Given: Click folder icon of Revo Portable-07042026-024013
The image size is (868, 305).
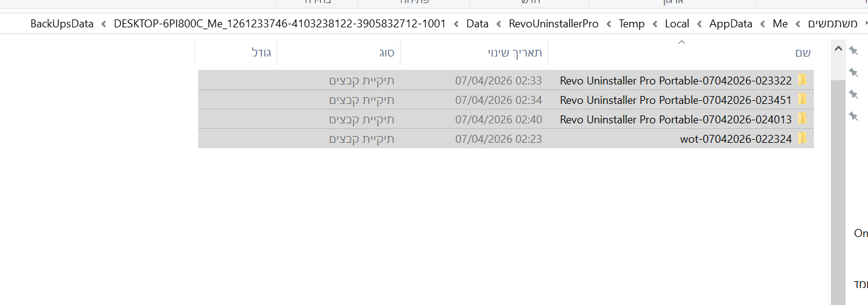Looking at the screenshot, I should click(x=803, y=119).
